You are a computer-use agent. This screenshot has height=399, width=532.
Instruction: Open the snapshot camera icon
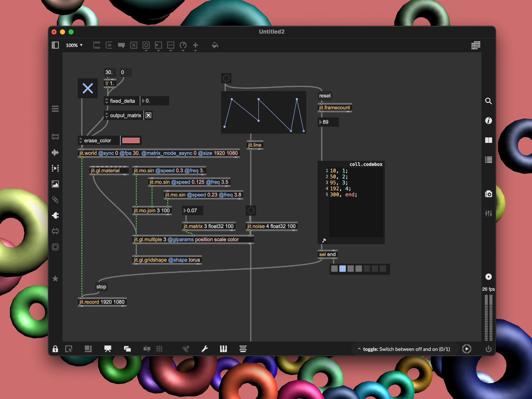click(488, 194)
